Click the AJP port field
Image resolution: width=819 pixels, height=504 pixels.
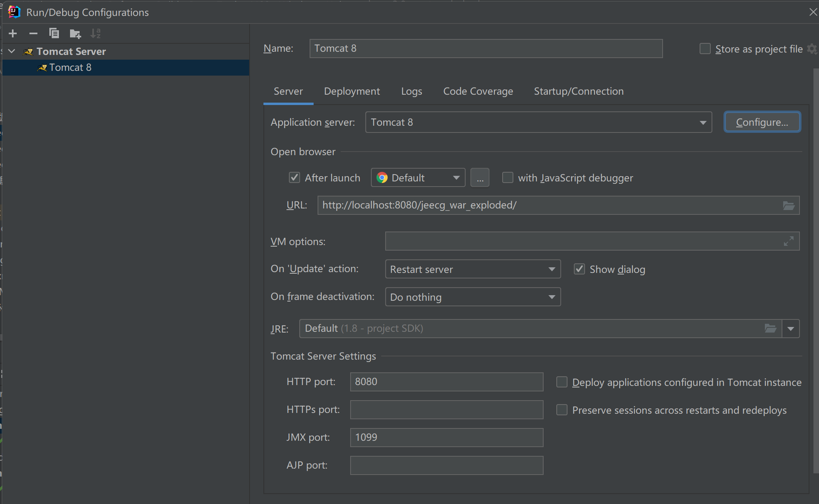(x=447, y=465)
